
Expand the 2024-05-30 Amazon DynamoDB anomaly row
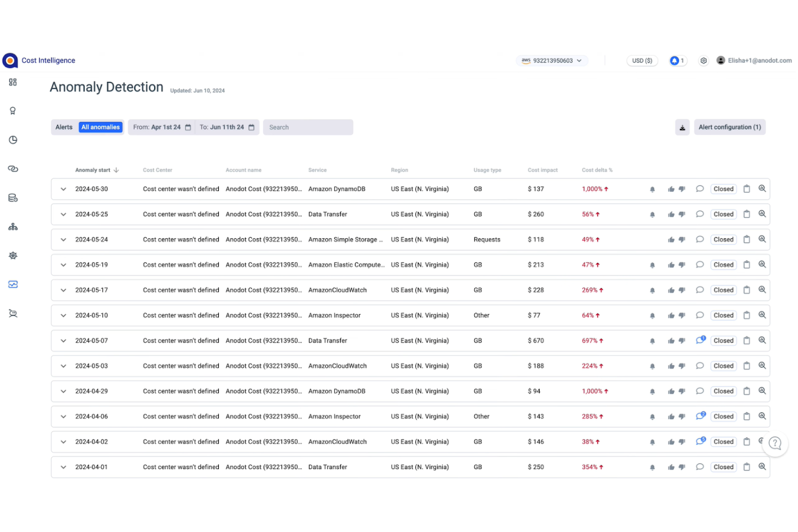coord(63,189)
